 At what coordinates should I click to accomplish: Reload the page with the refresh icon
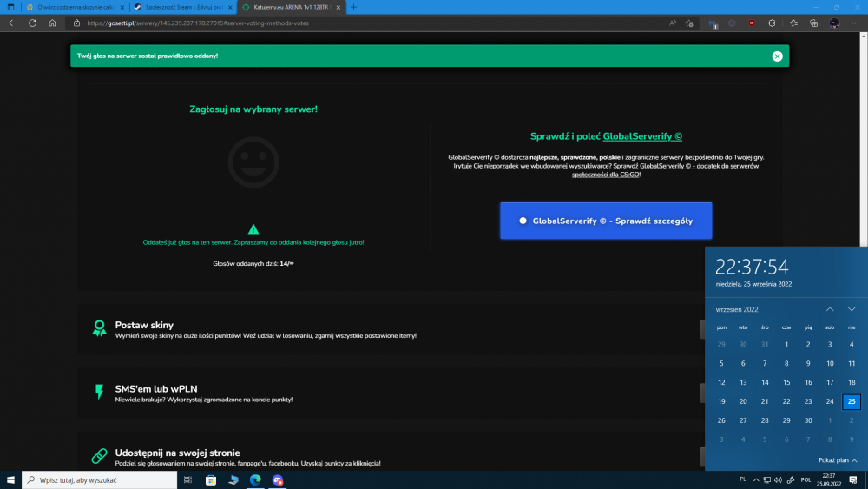[33, 23]
